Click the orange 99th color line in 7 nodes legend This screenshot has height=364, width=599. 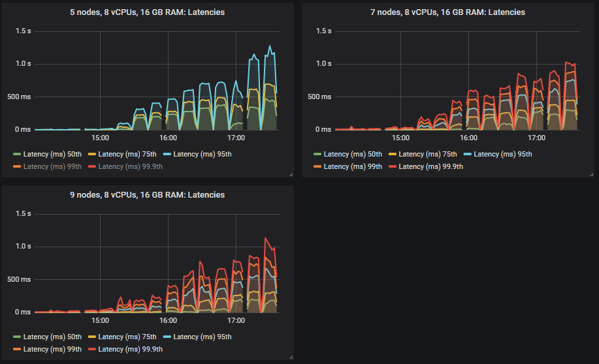point(317,166)
